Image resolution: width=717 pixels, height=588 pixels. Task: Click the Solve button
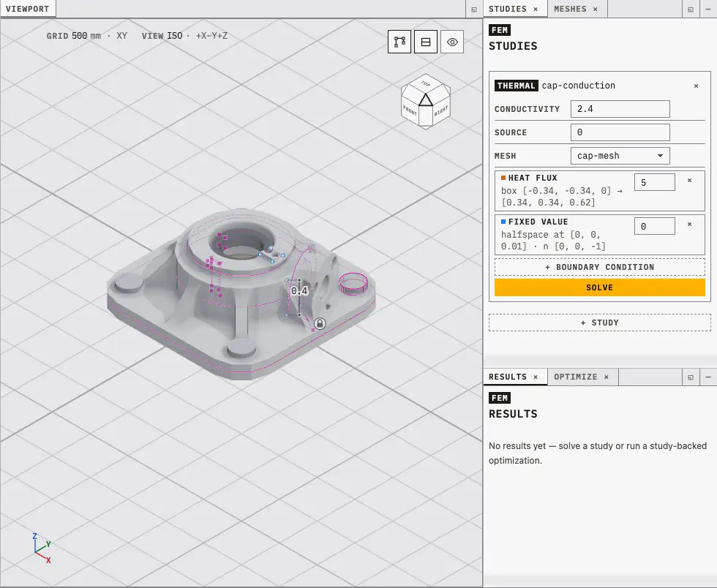pyautogui.click(x=599, y=287)
